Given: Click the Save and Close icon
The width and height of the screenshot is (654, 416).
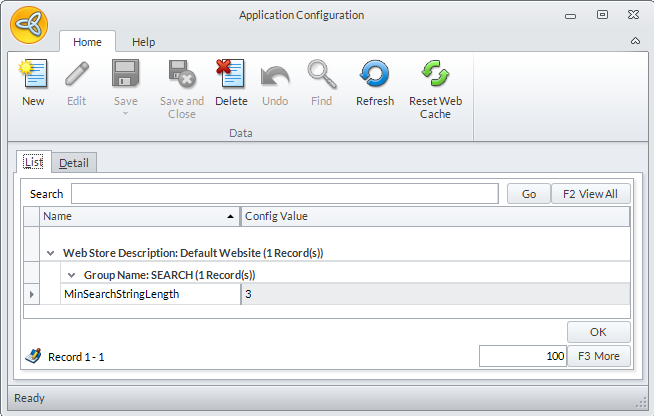Looking at the screenshot, I should click(x=181, y=75).
